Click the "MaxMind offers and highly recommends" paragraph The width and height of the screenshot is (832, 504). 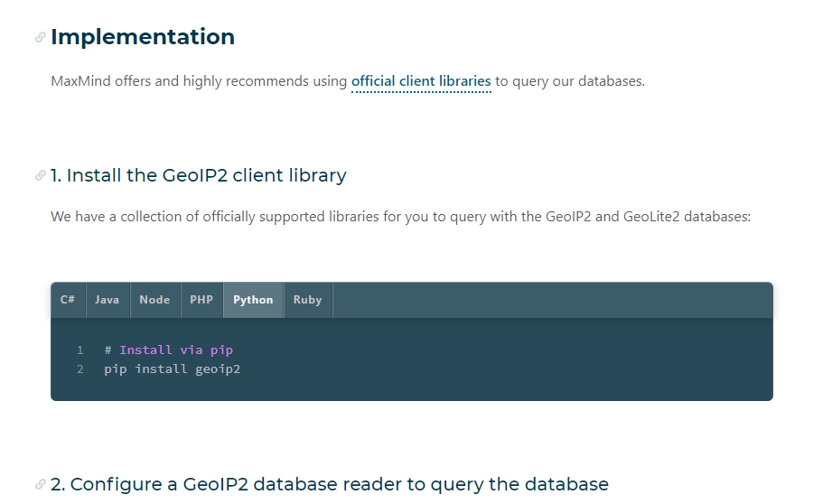(199, 81)
